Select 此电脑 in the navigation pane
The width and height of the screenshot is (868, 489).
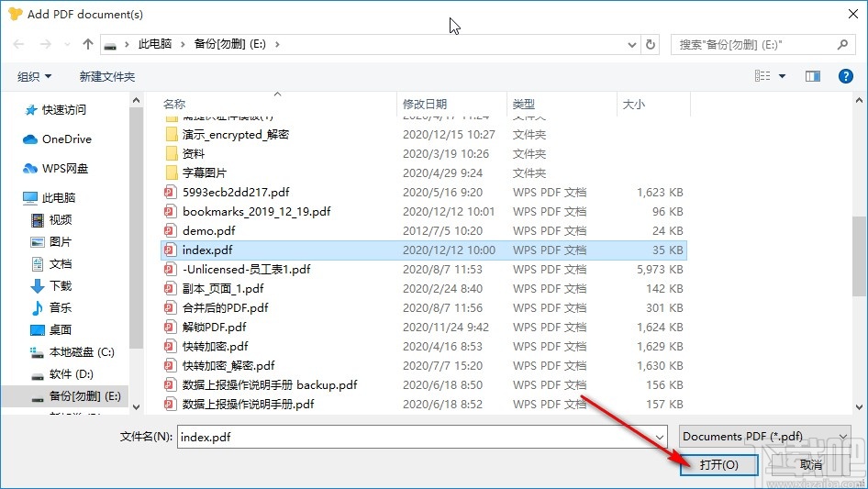49,197
